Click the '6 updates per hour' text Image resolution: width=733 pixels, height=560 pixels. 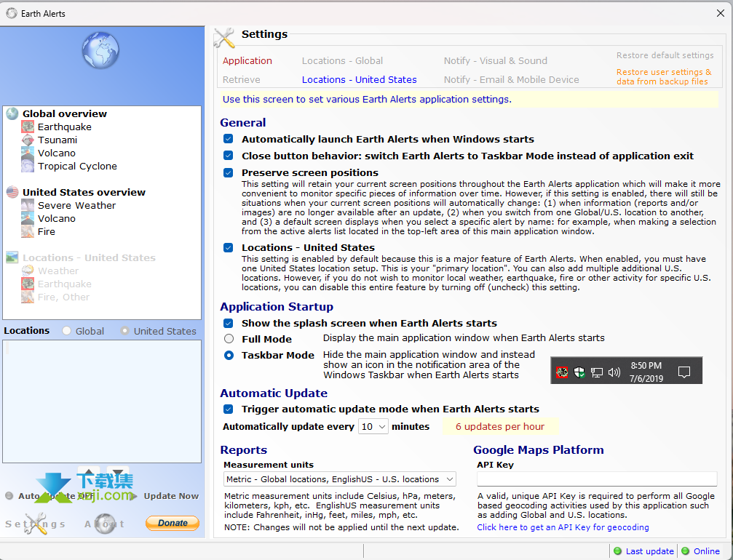coord(500,426)
